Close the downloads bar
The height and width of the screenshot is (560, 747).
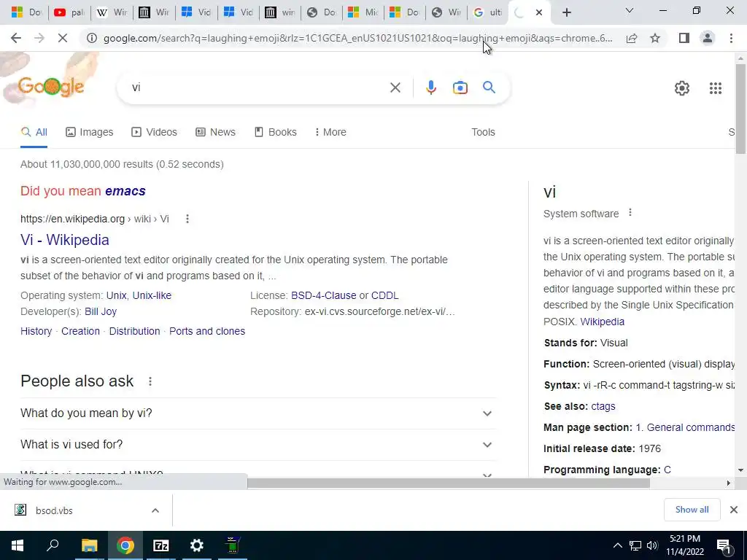[x=734, y=510]
